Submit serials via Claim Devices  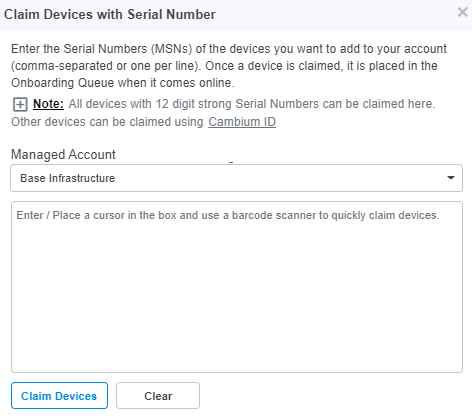59,396
